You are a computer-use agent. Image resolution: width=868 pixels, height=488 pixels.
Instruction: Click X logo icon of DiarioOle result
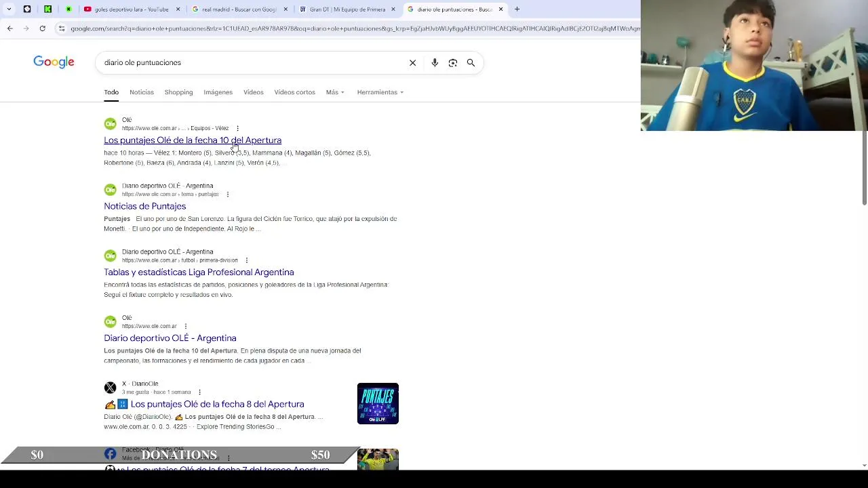[110, 388]
